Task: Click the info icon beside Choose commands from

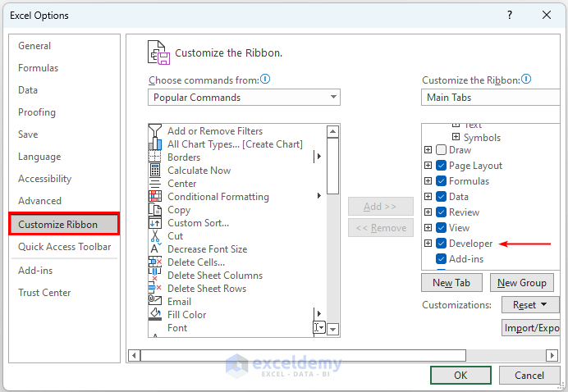Action: tap(265, 79)
